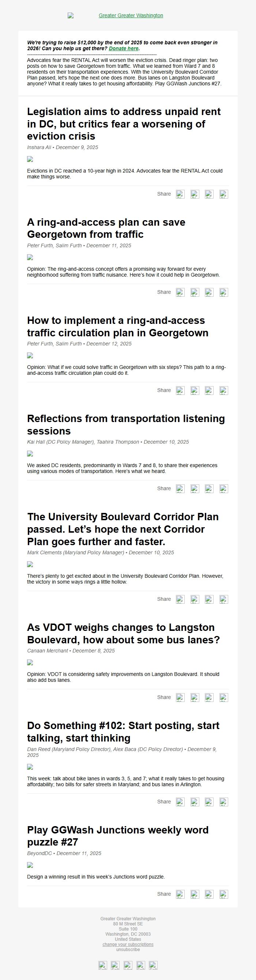Viewport: 256px width, 980px height.
Task: Click the first social follow icon in footer
Action: click(x=102, y=965)
